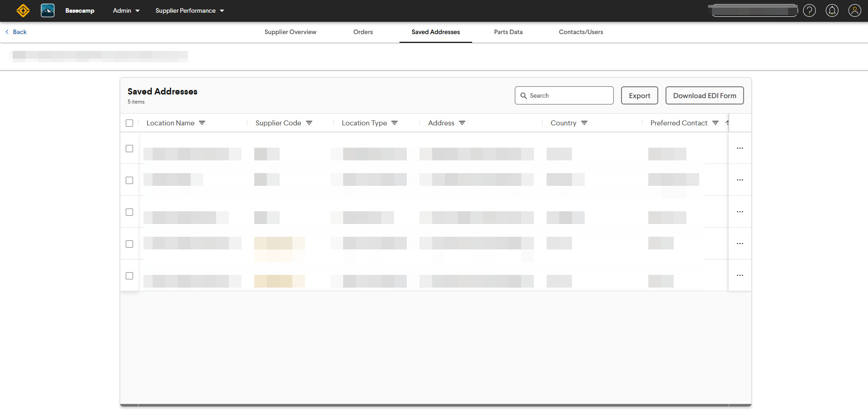
Task: Open the last row's three-dot menu
Action: [740, 275]
